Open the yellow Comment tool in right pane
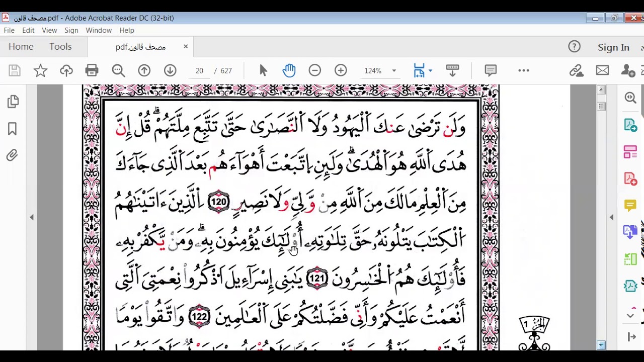The width and height of the screenshot is (644, 362). (630, 205)
